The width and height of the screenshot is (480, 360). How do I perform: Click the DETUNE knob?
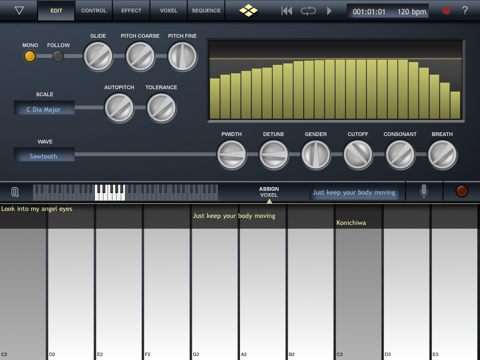point(274,155)
